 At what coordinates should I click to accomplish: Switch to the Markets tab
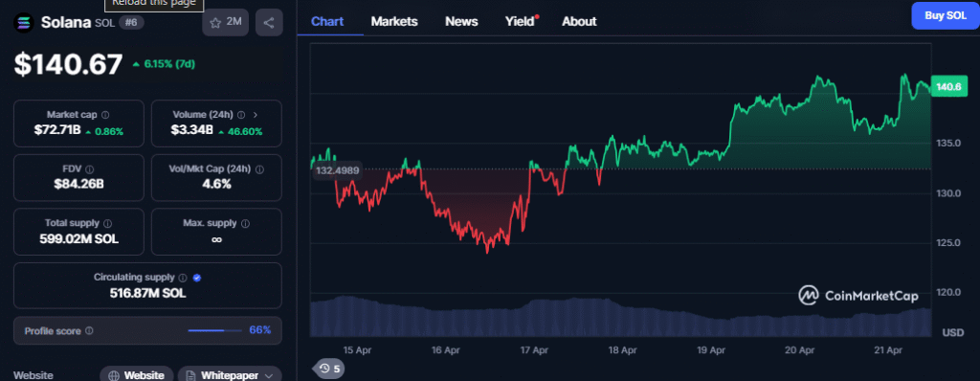[x=394, y=21]
